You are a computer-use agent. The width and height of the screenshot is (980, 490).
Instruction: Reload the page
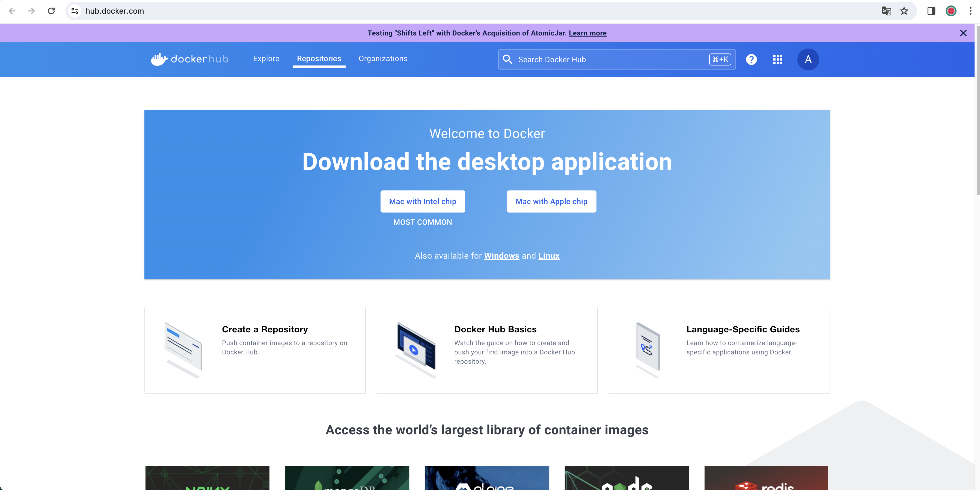[51, 11]
